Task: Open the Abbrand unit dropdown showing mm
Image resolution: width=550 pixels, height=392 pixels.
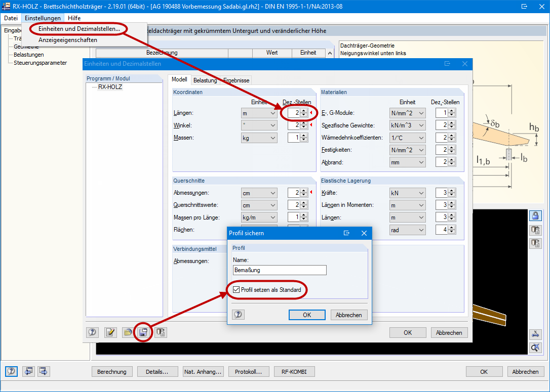Action: (x=408, y=162)
